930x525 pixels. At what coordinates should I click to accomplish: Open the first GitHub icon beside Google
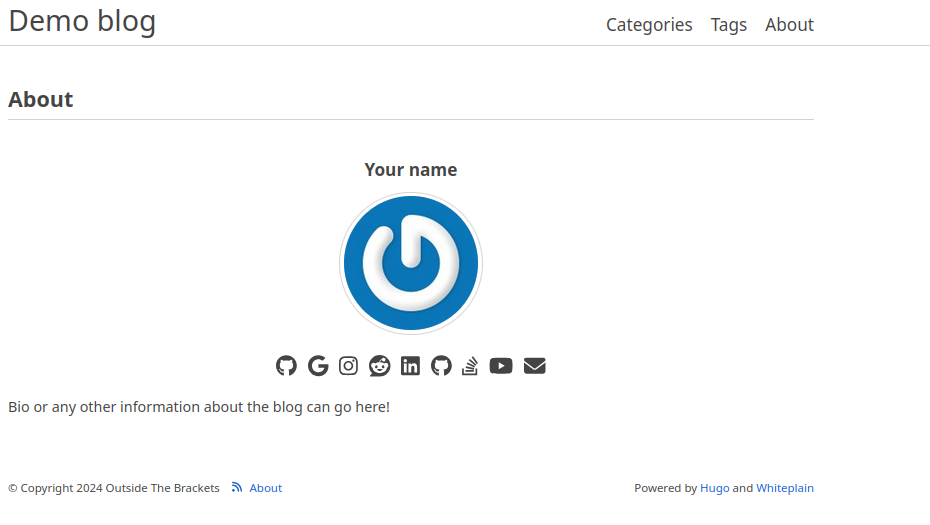287,366
